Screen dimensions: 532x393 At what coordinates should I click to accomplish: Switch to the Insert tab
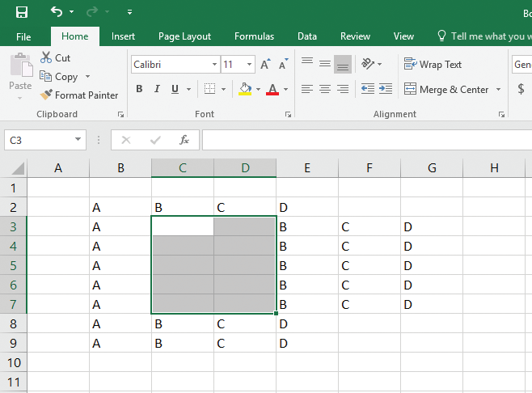(x=123, y=36)
